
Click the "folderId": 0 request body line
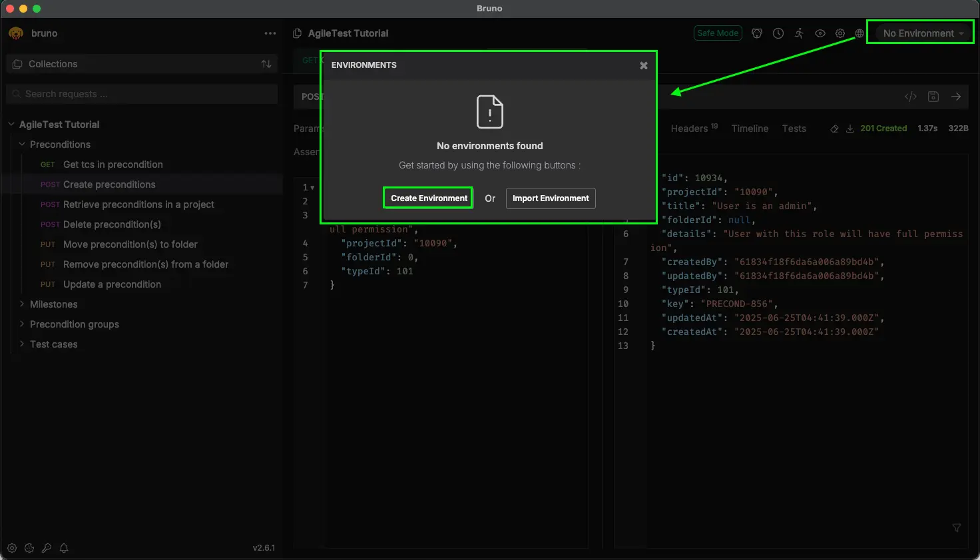379,257
